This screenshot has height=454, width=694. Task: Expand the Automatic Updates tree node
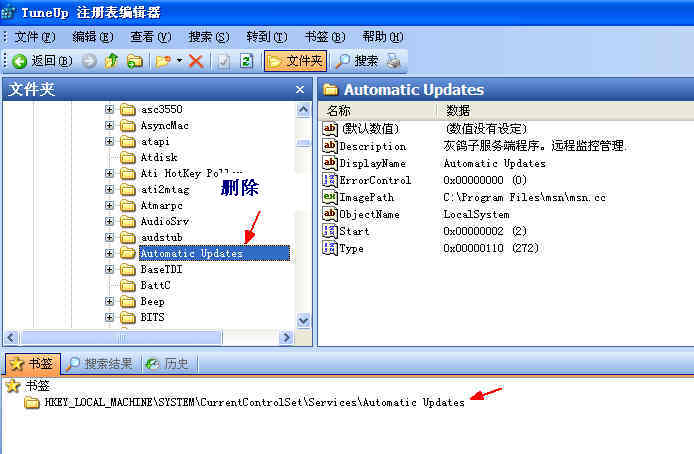click(109, 253)
